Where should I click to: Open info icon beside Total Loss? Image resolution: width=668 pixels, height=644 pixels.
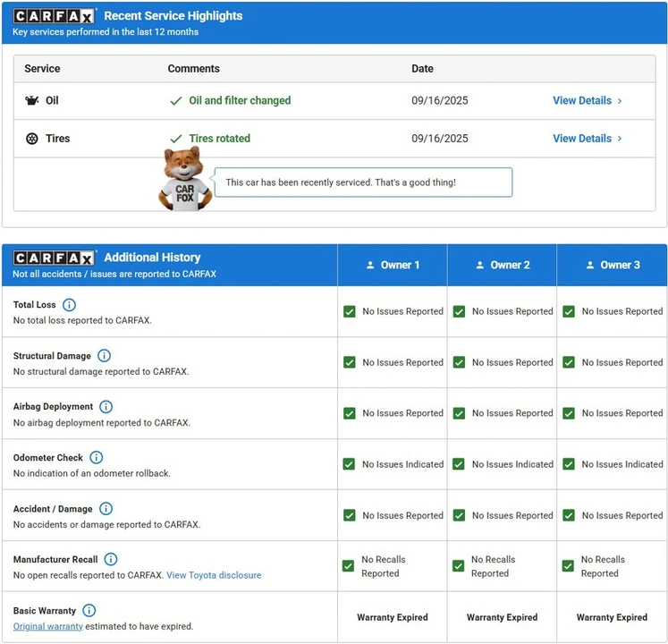pyautogui.click(x=69, y=305)
